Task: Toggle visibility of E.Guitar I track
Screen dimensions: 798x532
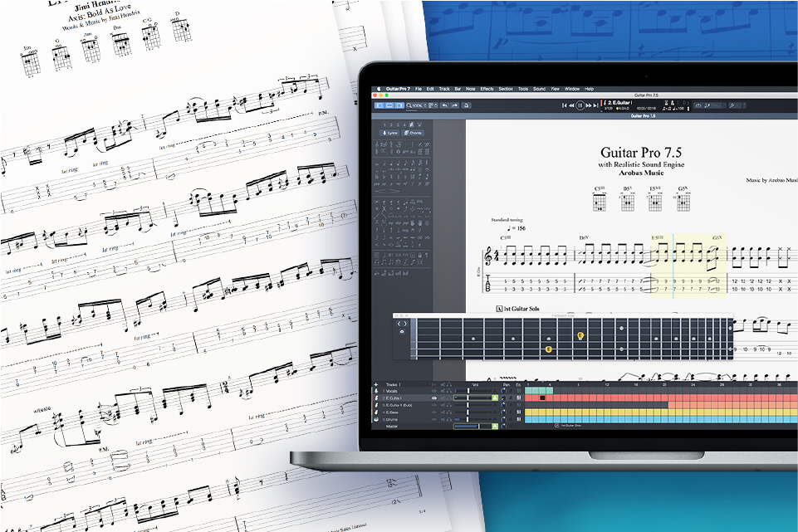Action: click(434, 398)
